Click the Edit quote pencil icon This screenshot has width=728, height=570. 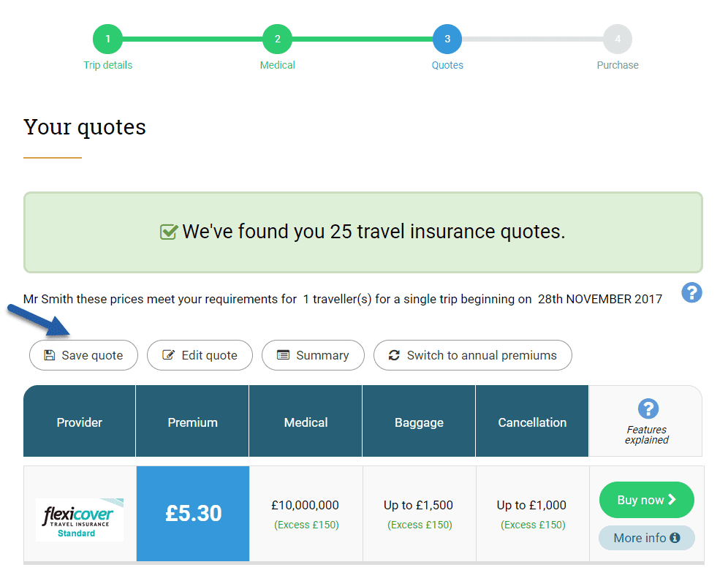click(168, 355)
